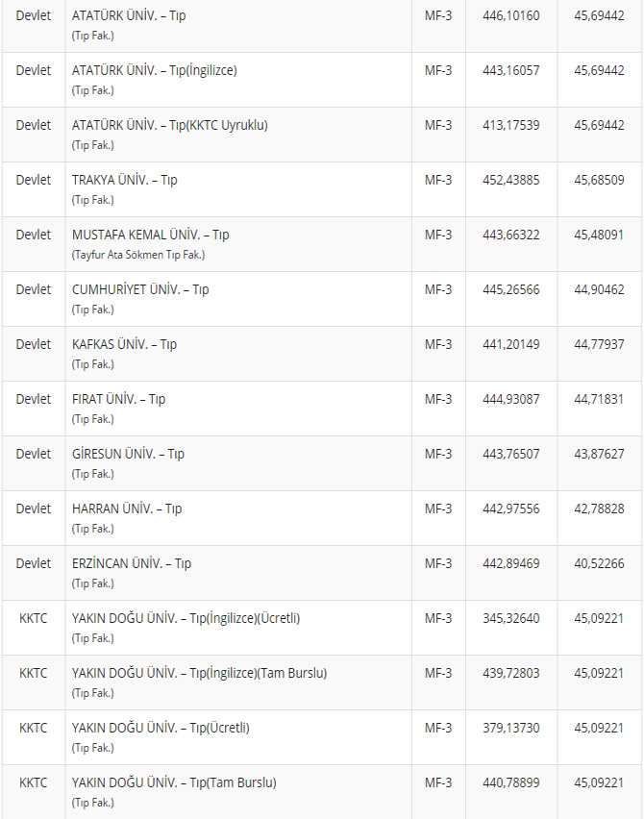Click the TRAKYA ÜNİV. – Tıp program name
The width and height of the screenshot is (644, 819).
[125, 180]
